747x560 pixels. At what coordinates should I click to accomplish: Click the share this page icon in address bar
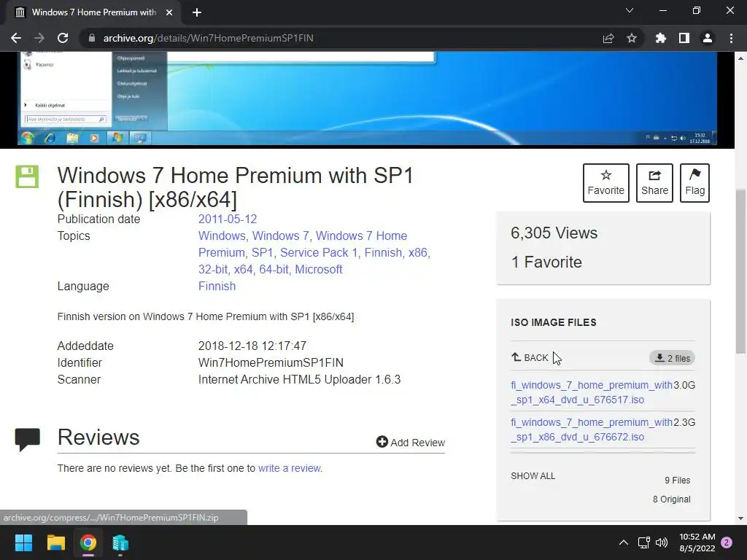point(608,38)
